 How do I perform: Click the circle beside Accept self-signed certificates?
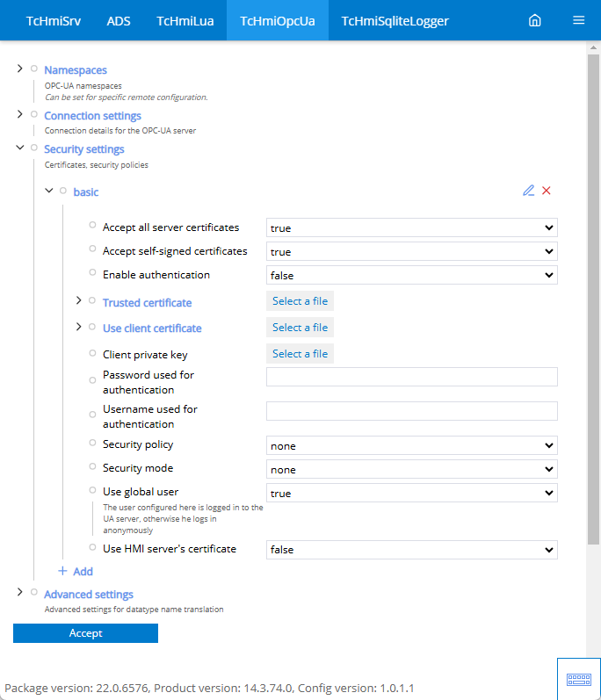[x=92, y=249]
